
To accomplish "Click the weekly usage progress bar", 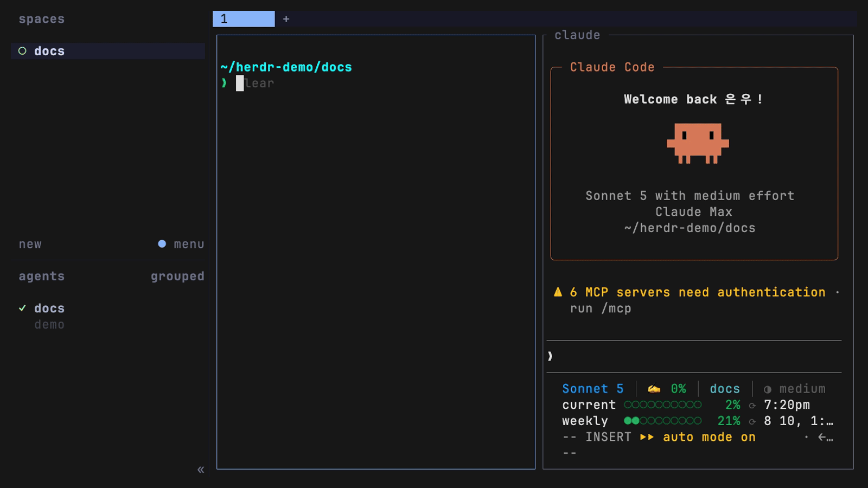I will 662,421.
